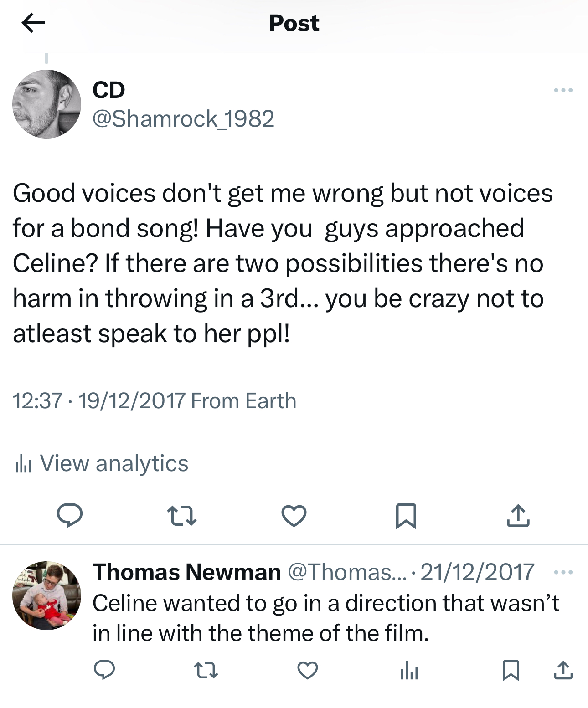Open Thomas Newman's profile picture
The image size is (588, 708).
pos(46,595)
